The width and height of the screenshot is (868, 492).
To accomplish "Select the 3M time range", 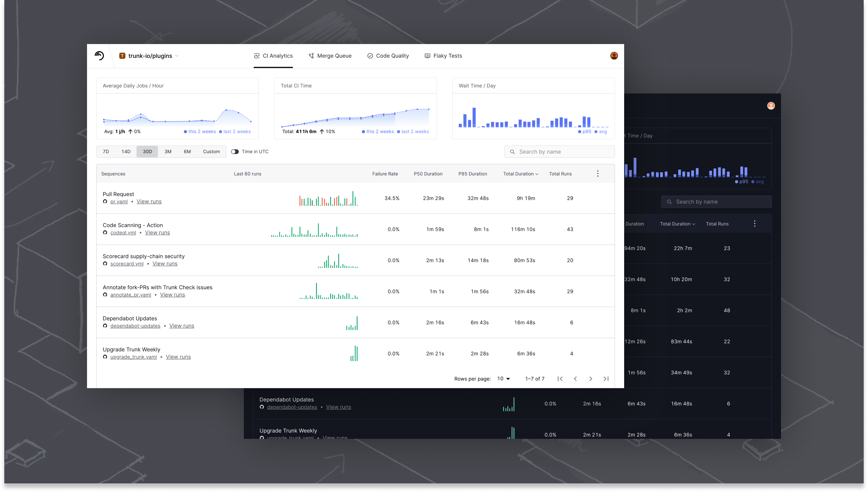I will 168,152.
